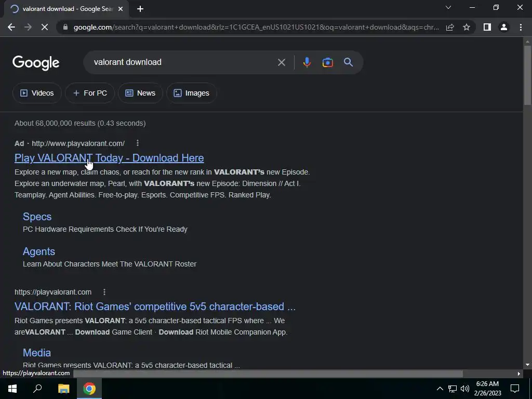Click the About 68,000,000 results text
This screenshot has height=399, width=532.
[x=80, y=123]
